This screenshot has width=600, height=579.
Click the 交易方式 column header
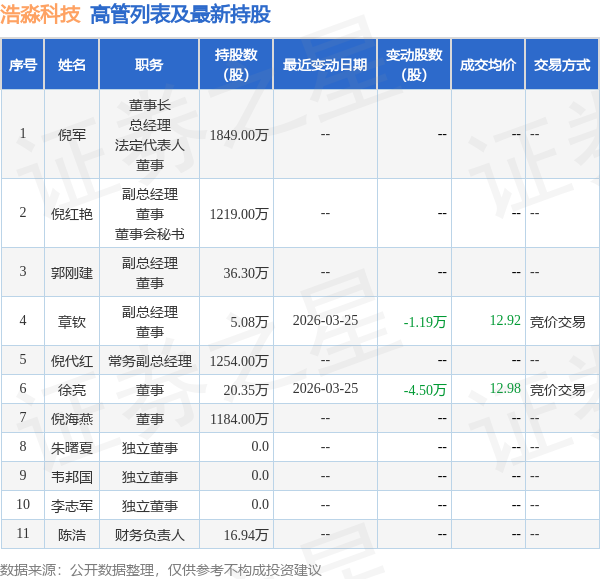[x=561, y=65]
